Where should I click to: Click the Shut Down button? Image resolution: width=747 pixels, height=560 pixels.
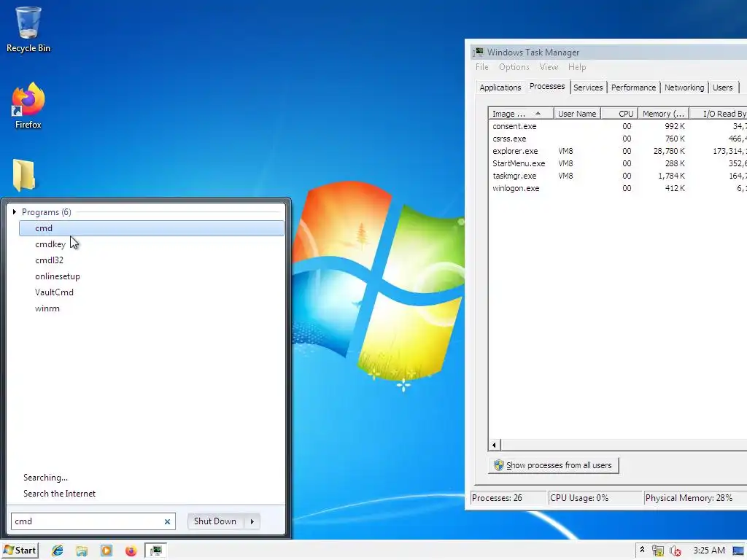pos(215,521)
